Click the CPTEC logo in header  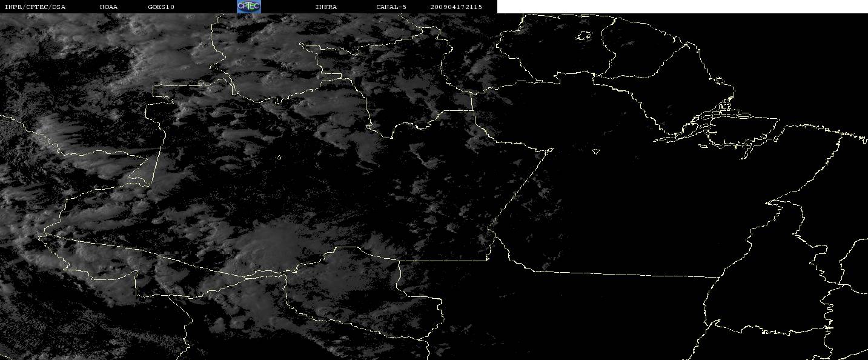click(248, 6)
